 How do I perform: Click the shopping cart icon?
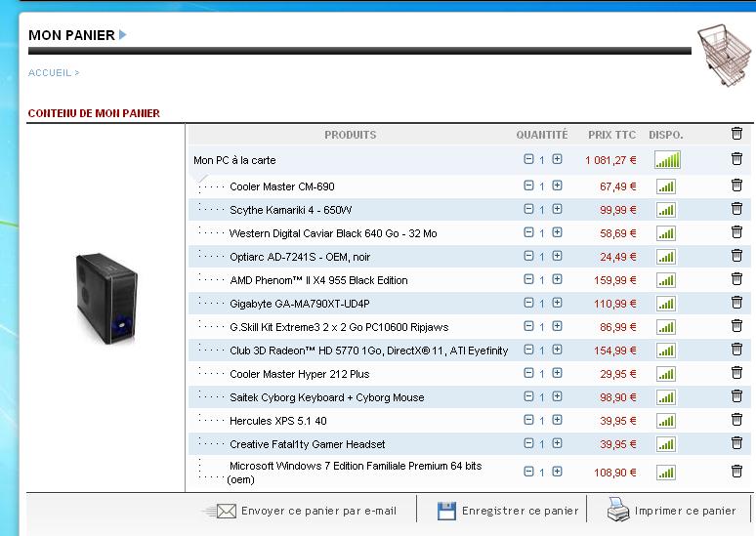pos(725,56)
